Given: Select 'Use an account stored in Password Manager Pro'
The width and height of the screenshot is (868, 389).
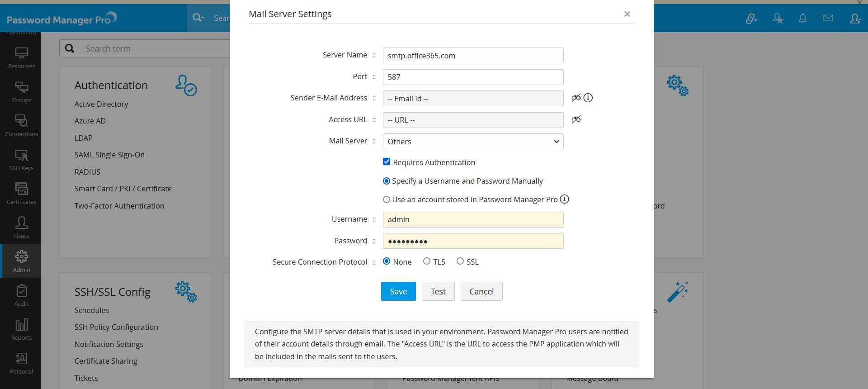Looking at the screenshot, I should [387, 199].
